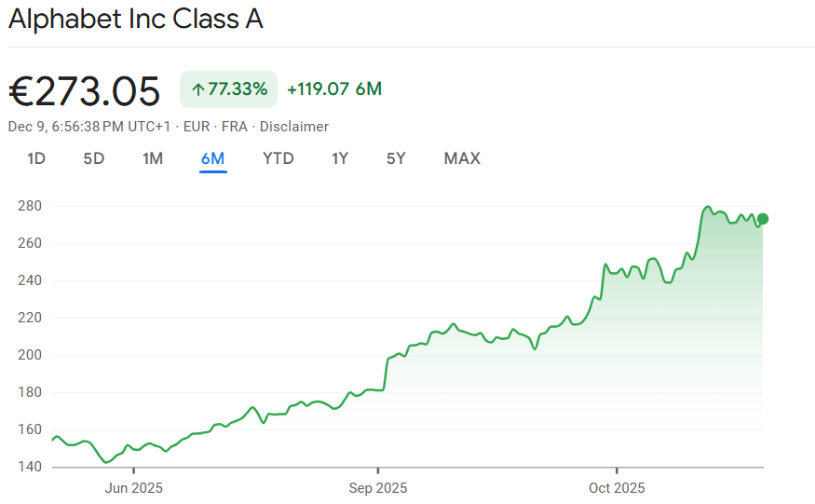Click the Sep 2025 axis label
Screen dimensions: 815x504
pyautogui.click(x=377, y=487)
